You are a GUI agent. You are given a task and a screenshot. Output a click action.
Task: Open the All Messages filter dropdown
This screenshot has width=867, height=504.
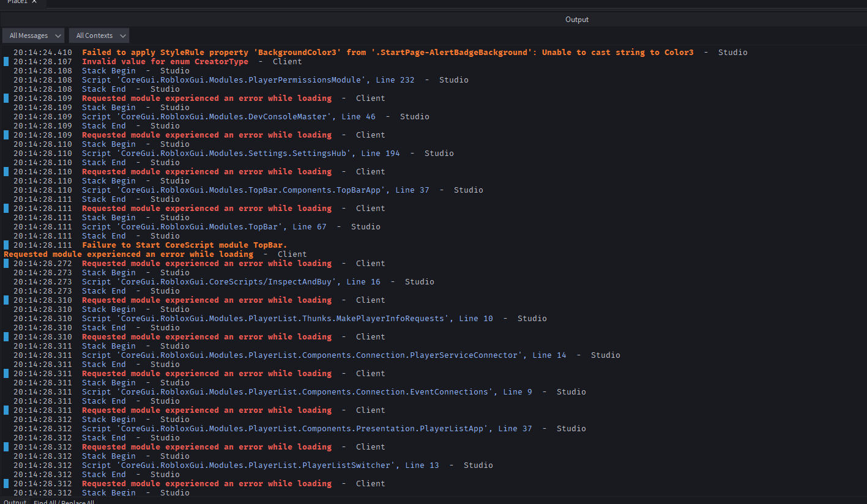(x=34, y=35)
